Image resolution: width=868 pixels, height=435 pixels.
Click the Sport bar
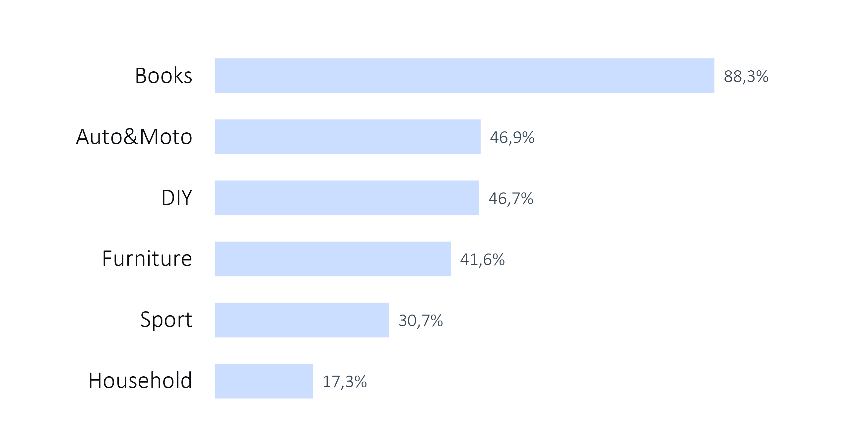tap(302, 320)
